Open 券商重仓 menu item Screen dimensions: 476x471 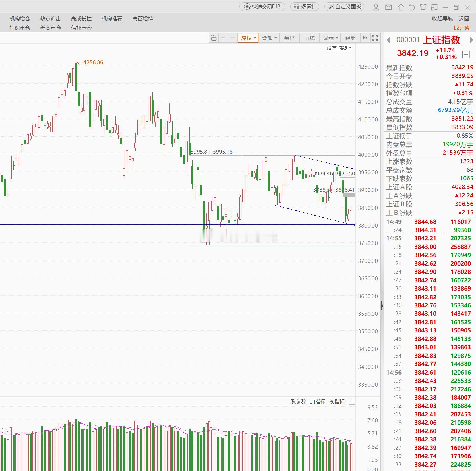click(51, 28)
